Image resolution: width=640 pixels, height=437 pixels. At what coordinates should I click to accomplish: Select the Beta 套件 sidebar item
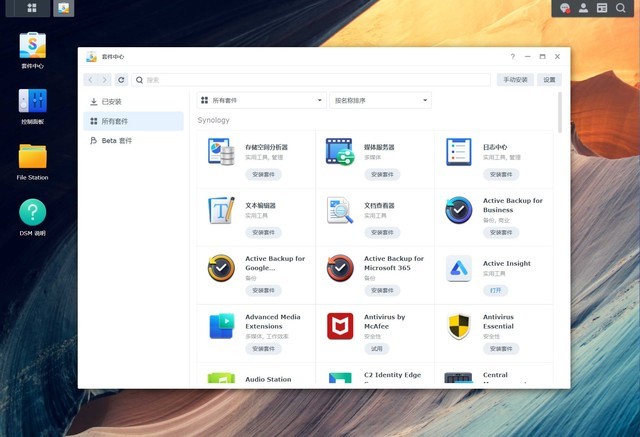(x=133, y=141)
